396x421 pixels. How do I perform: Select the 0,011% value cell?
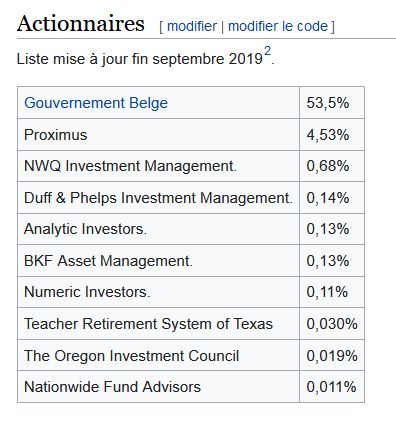point(332,387)
